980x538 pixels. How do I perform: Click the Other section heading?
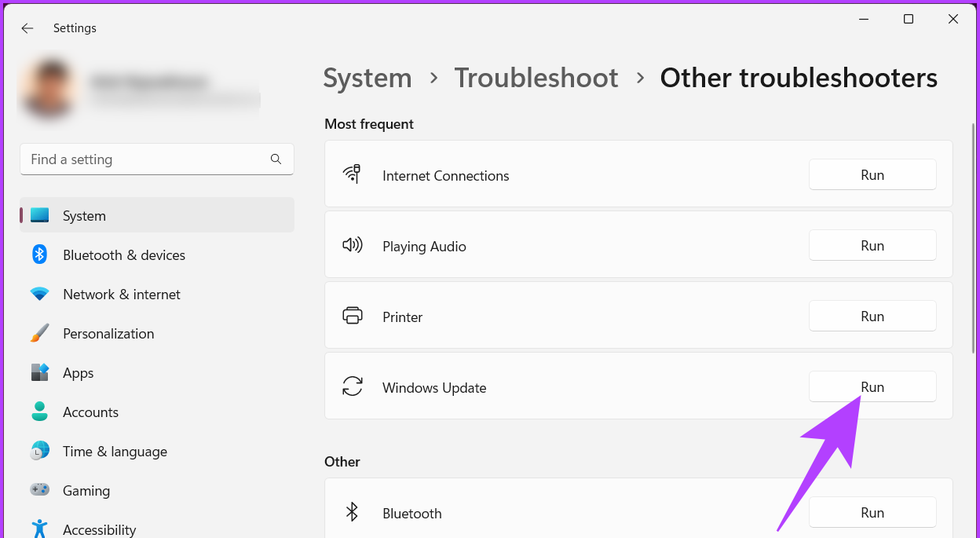click(342, 461)
